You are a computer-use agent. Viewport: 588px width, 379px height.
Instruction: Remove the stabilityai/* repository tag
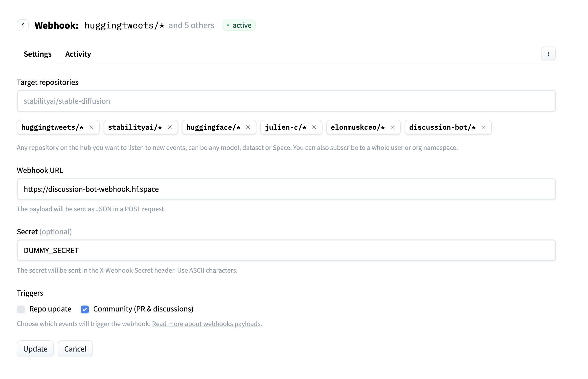tap(170, 127)
